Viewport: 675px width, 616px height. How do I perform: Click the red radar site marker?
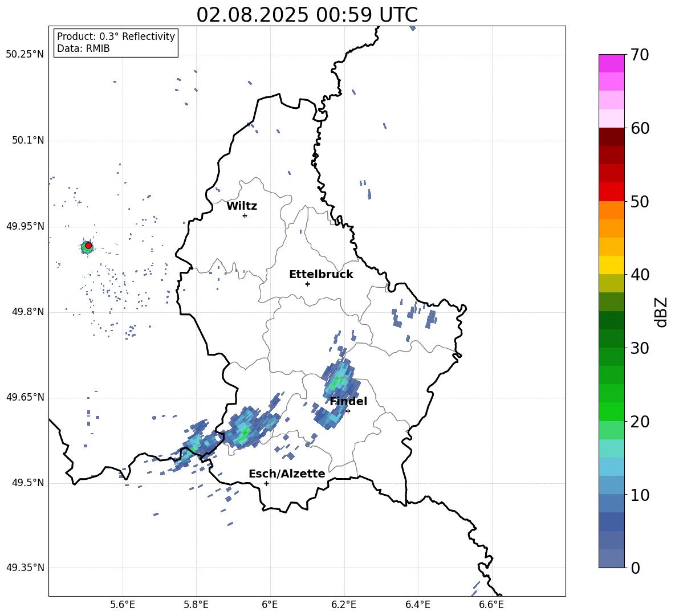[88, 246]
